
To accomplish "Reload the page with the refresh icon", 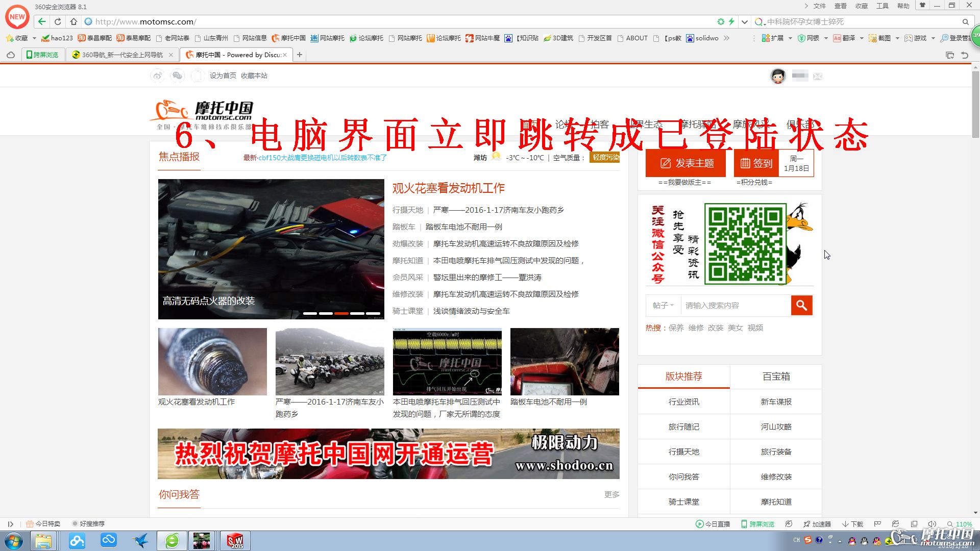I will [58, 21].
